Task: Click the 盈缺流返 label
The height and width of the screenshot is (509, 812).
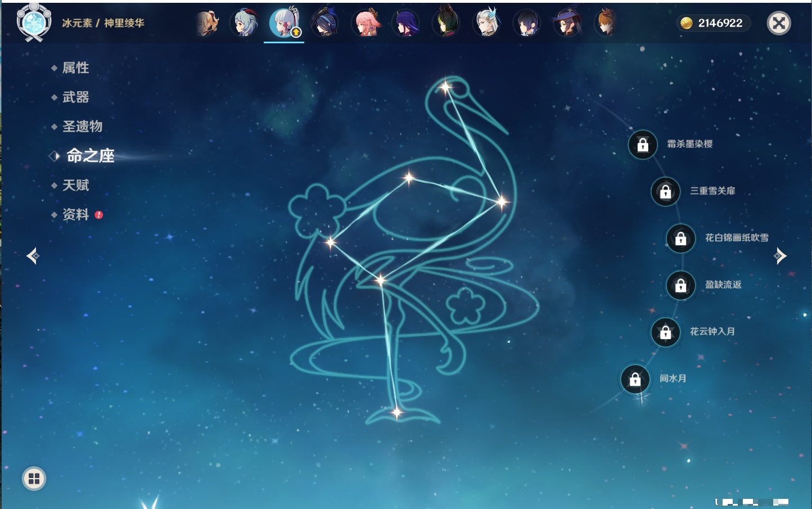Action: click(723, 285)
